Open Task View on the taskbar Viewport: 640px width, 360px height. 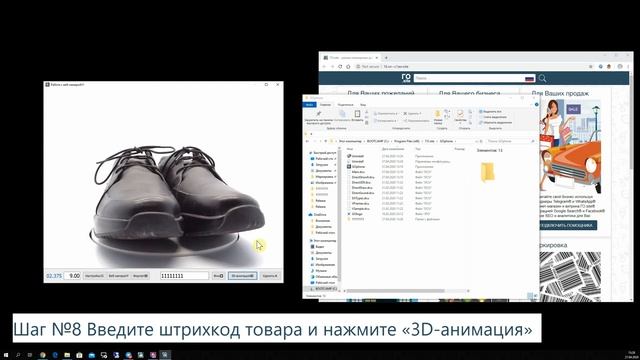click(30, 355)
